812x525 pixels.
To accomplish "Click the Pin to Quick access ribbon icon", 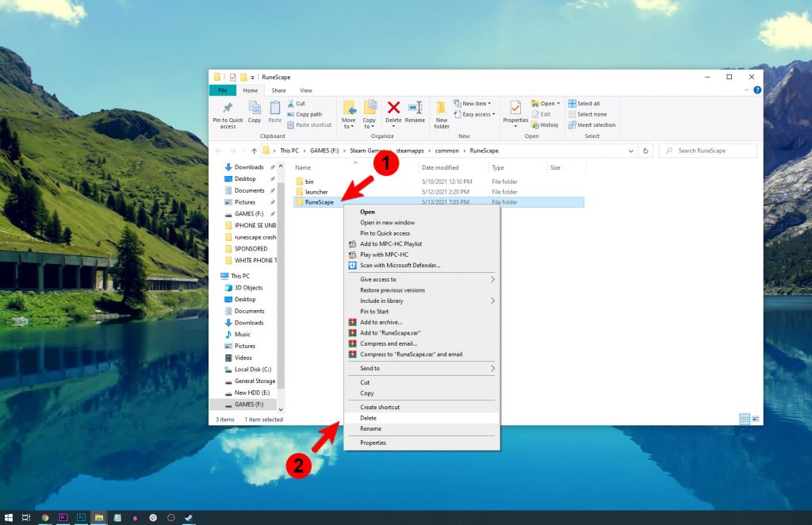I will point(228,108).
